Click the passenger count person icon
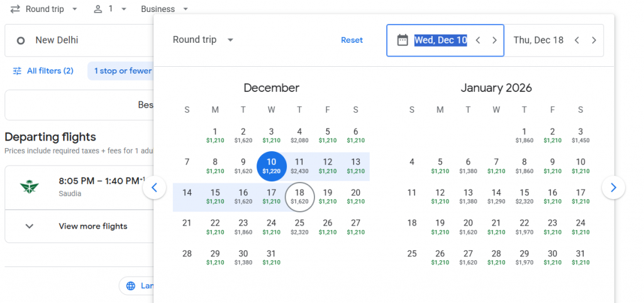 coord(97,9)
